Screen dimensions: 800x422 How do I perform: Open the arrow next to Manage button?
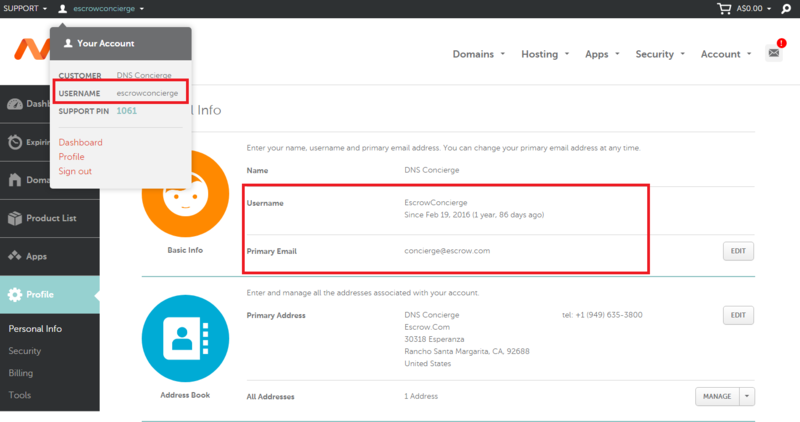pos(746,397)
